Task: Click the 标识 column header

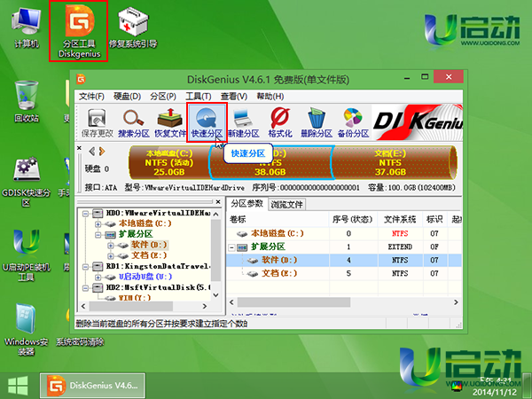Action: point(434,220)
